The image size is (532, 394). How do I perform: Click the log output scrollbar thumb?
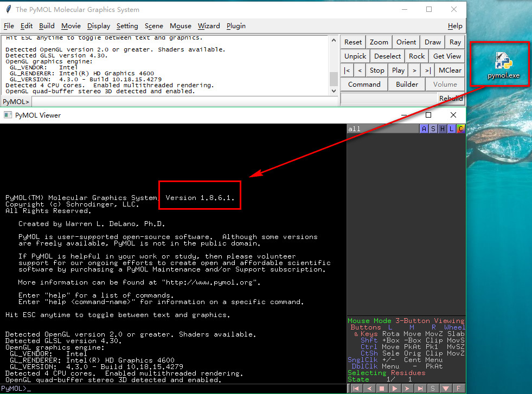334,79
